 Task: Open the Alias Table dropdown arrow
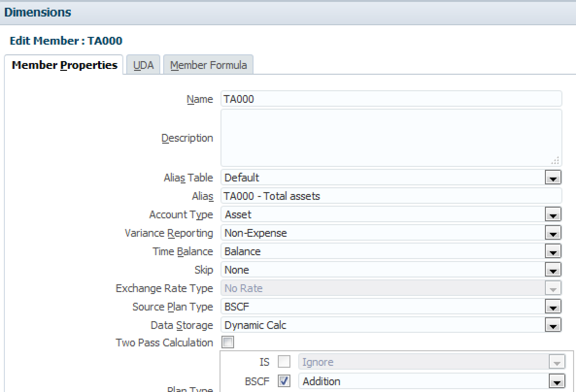click(x=553, y=178)
